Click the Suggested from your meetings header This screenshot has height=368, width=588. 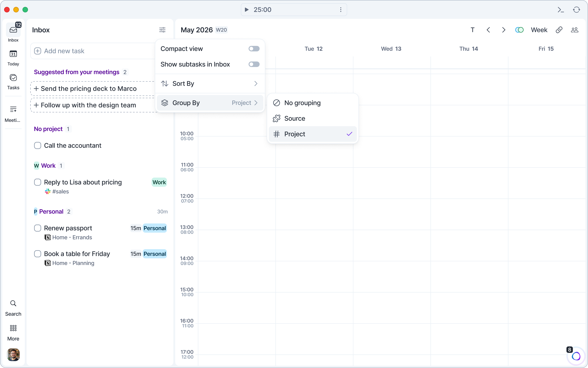pyautogui.click(x=77, y=72)
